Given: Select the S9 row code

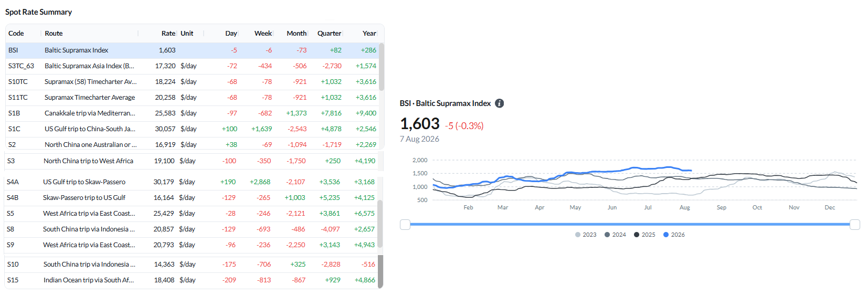Looking at the screenshot, I should coord(10,245).
